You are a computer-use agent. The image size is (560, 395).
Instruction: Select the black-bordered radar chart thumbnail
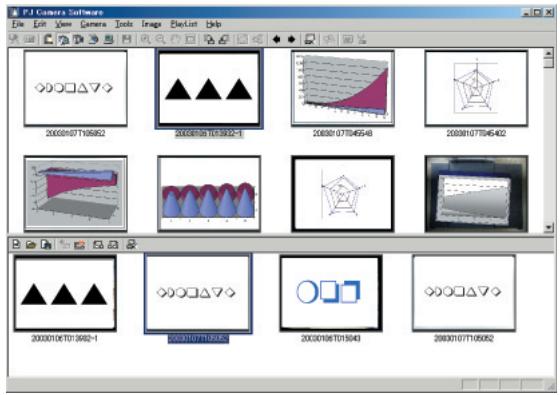tap(343, 193)
